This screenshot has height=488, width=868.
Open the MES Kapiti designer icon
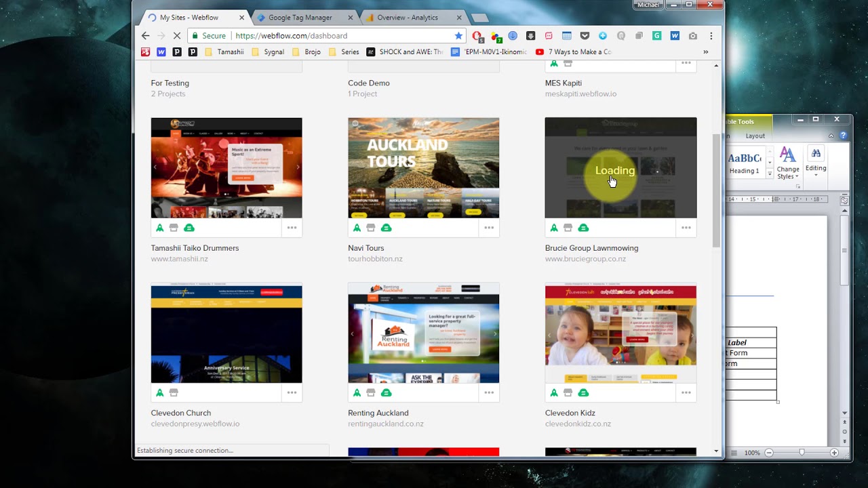tap(554, 63)
